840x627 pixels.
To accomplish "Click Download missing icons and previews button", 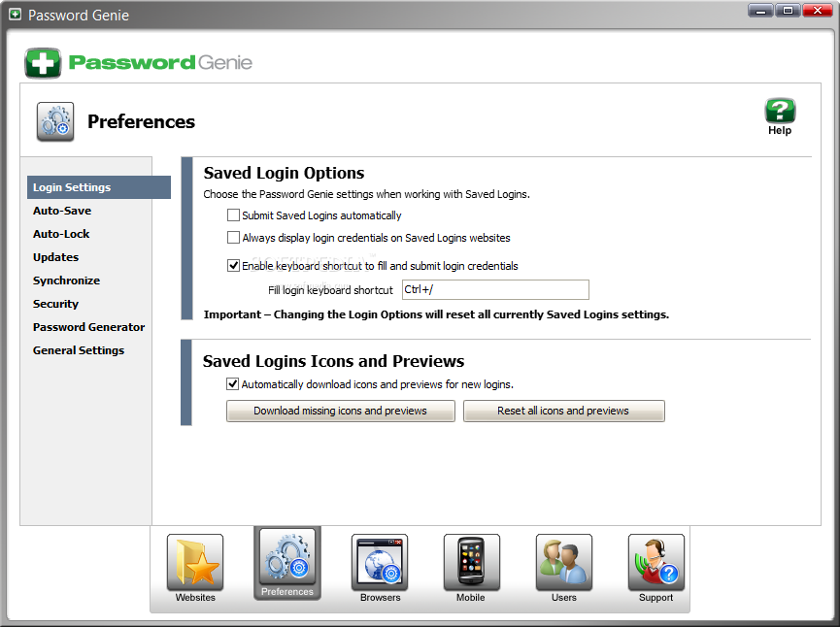I will (341, 411).
